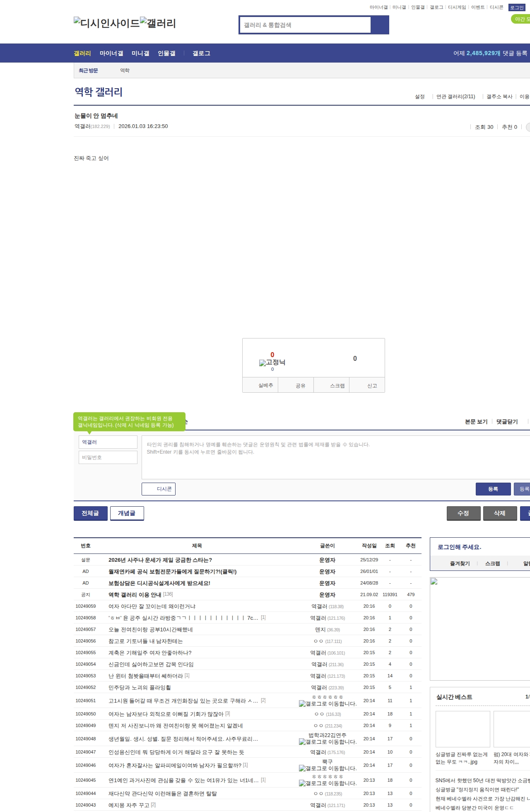This screenshot has width=530, height=812.
Task: Click the 실베추 button
Action: coord(260,385)
